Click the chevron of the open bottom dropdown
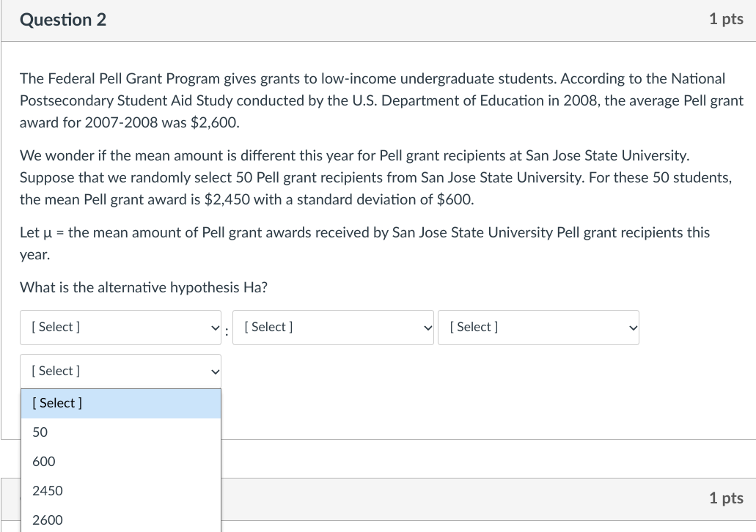 coord(214,371)
